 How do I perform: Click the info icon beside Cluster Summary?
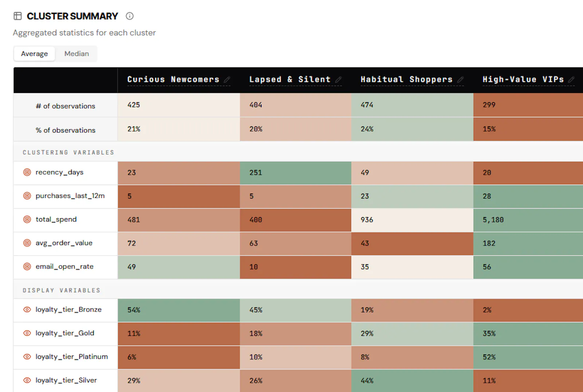click(x=129, y=16)
